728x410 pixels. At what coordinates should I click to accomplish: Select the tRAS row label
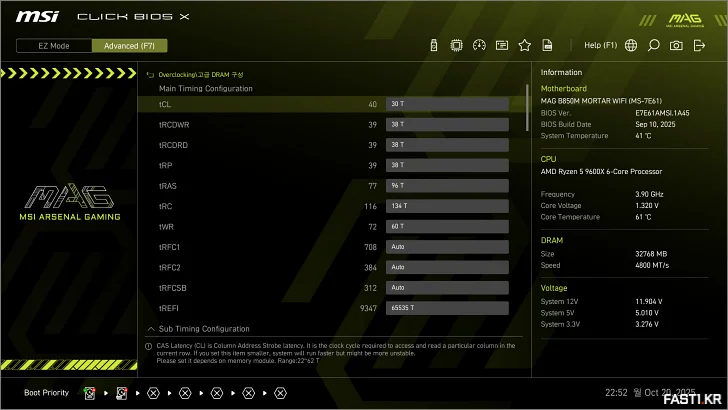point(168,186)
